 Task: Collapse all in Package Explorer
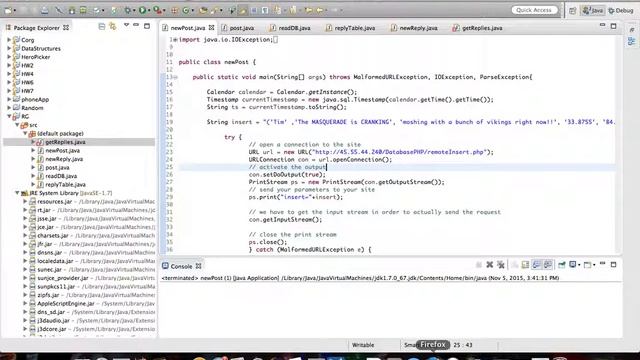pos(102,27)
